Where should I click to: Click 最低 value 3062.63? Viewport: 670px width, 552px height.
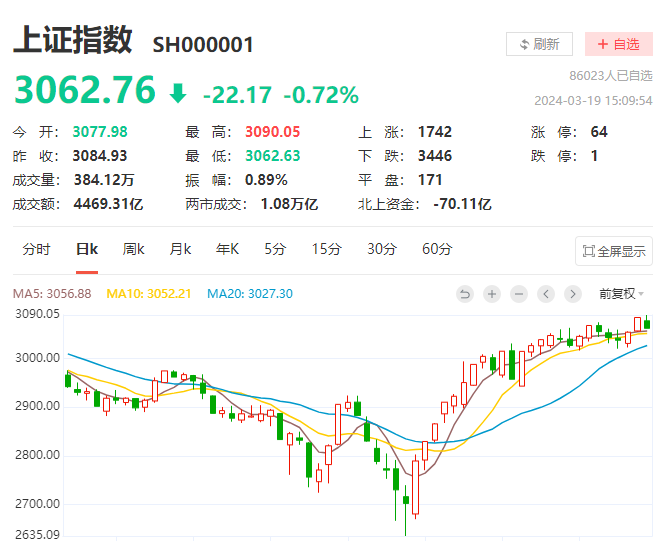click(x=273, y=156)
